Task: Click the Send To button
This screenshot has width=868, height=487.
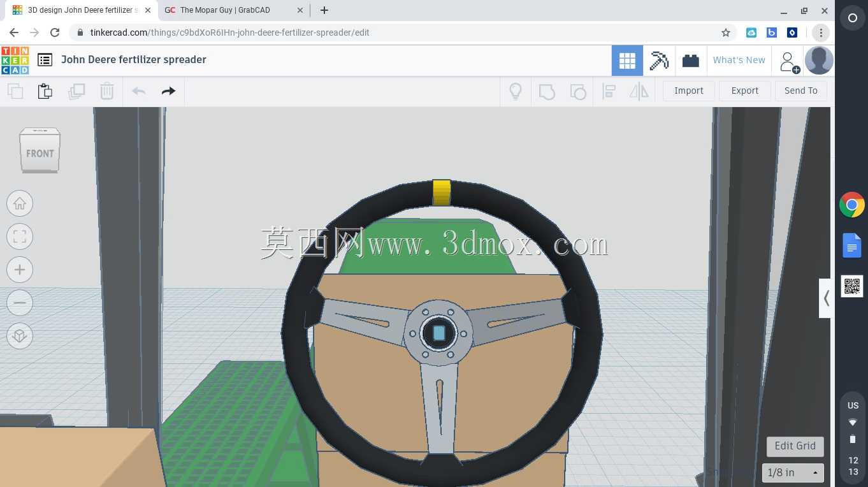Action: pyautogui.click(x=801, y=91)
